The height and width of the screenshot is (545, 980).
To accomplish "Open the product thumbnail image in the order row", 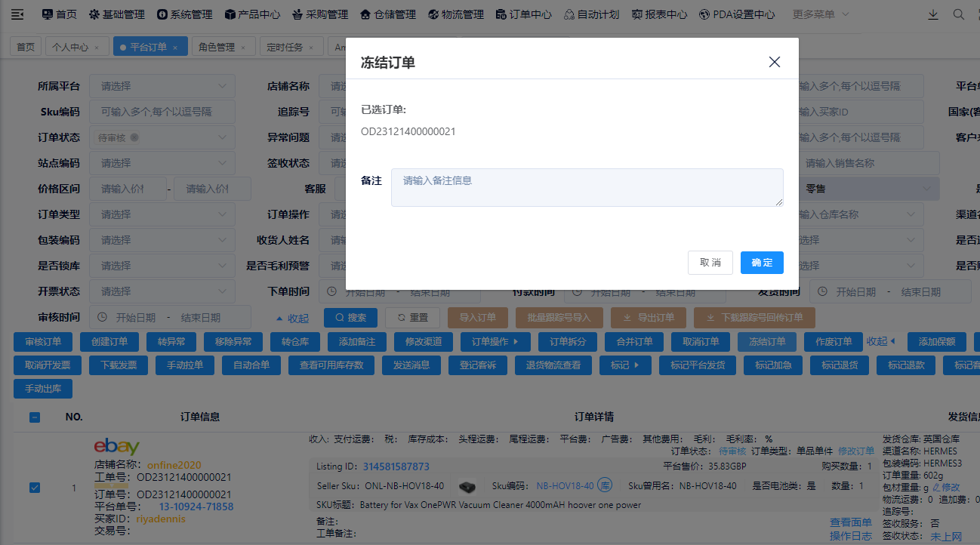I will (x=467, y=487).
